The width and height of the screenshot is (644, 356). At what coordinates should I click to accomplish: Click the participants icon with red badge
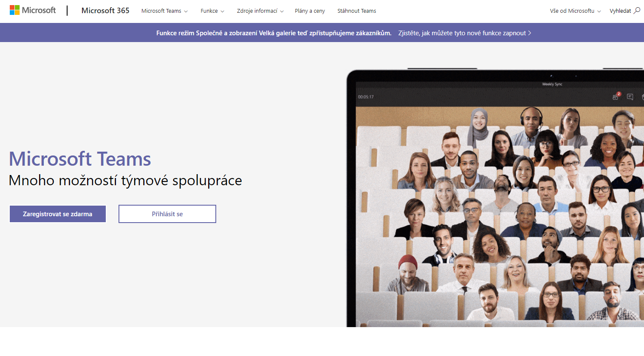pos(616,96)
